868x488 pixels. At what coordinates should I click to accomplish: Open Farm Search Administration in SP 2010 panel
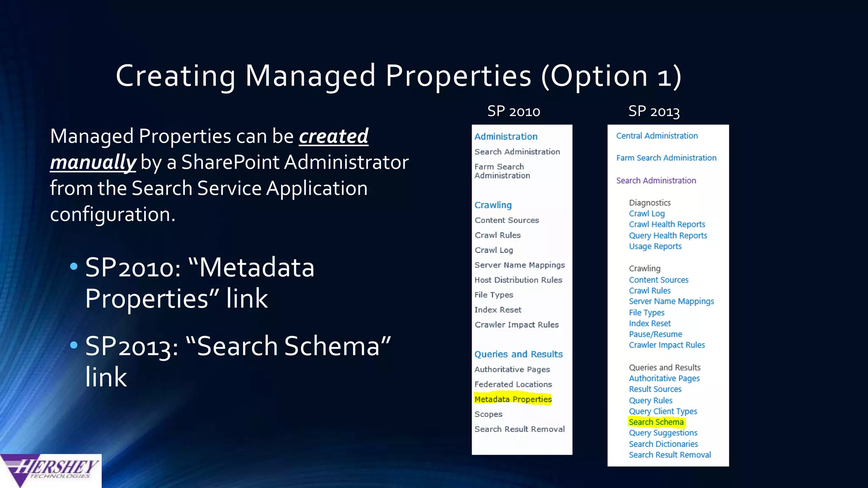502,171
